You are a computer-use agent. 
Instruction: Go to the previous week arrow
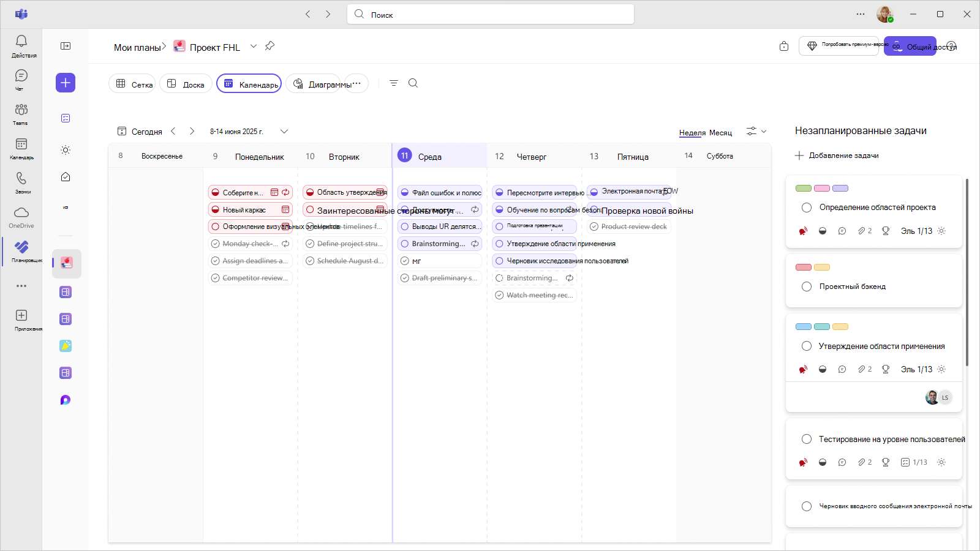173,131
